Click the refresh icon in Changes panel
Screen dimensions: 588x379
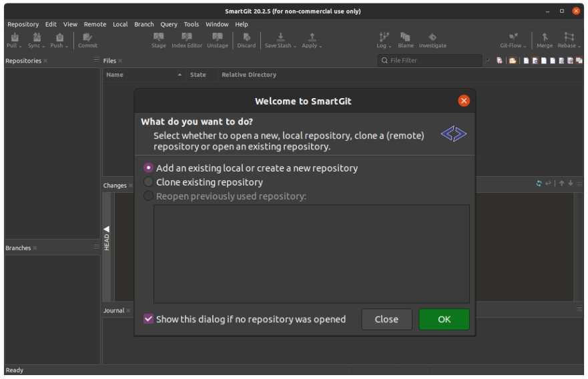pos(539,183)
